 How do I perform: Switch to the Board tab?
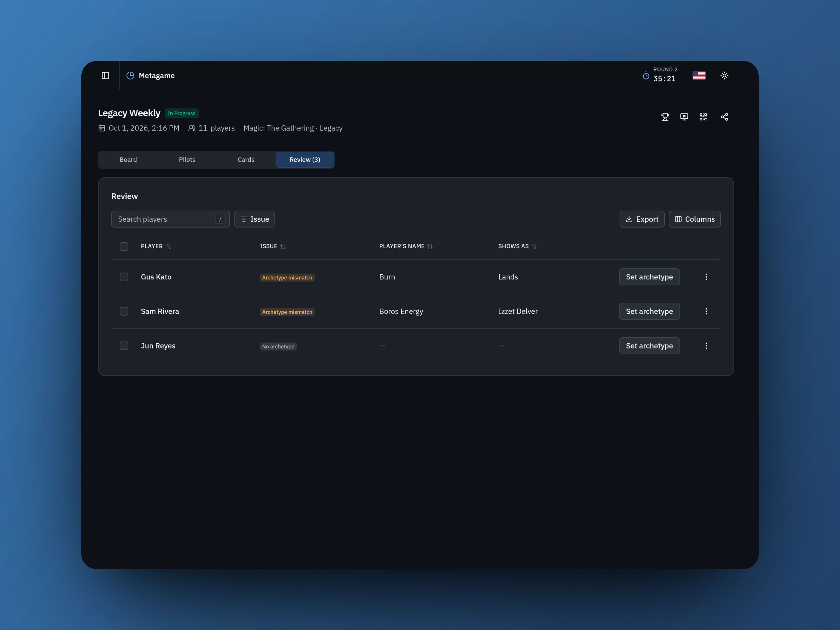[128, 160]
